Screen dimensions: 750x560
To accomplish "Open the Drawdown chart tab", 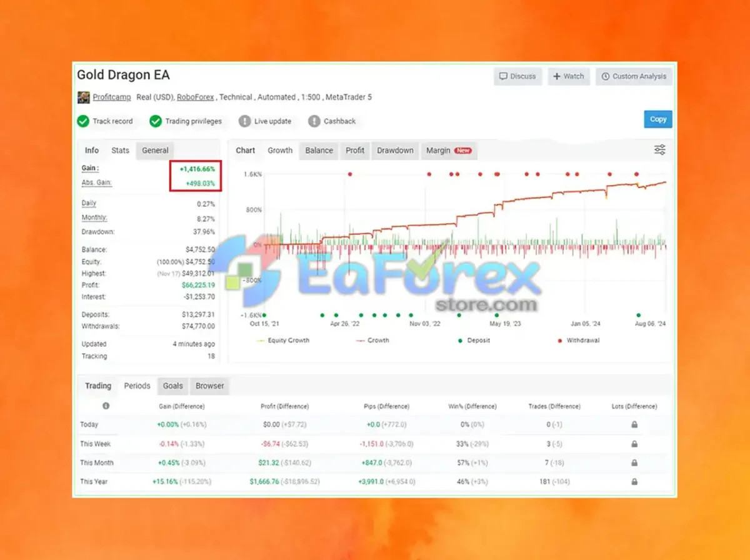I will tap(395, 150).
